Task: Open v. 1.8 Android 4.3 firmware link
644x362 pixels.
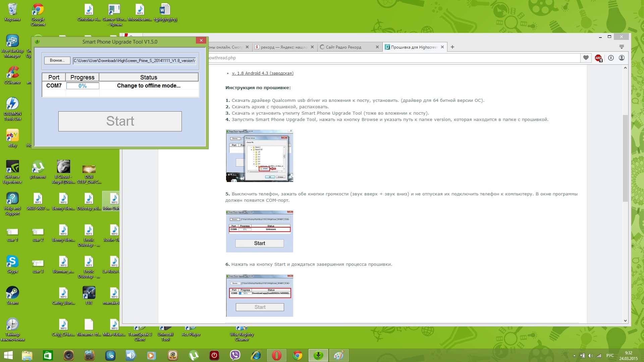Action: click(262, 73)
